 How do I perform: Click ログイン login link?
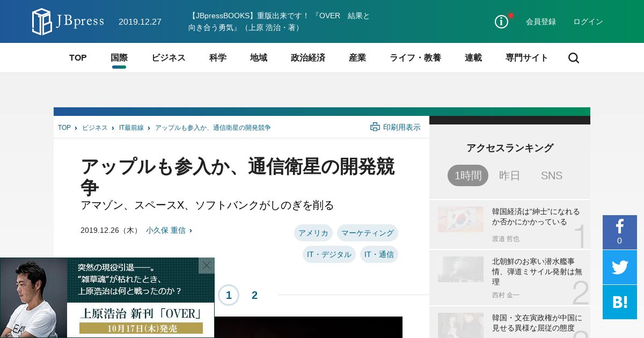[588, 21]
